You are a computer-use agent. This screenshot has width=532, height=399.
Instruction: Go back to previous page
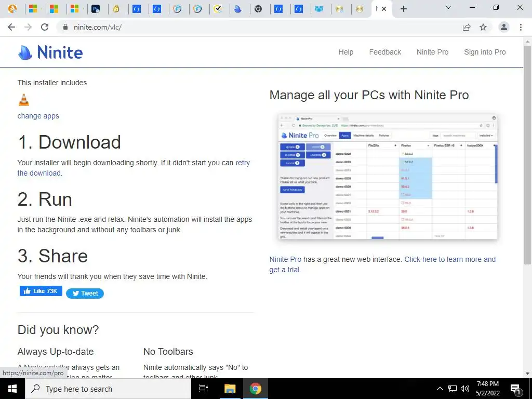[11, 27]
